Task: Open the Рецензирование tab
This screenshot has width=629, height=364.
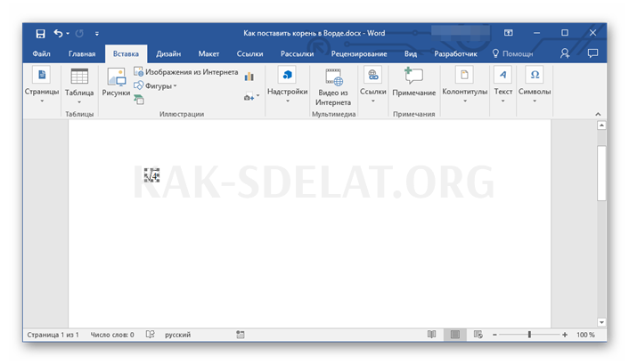Action: pos(359,53)
